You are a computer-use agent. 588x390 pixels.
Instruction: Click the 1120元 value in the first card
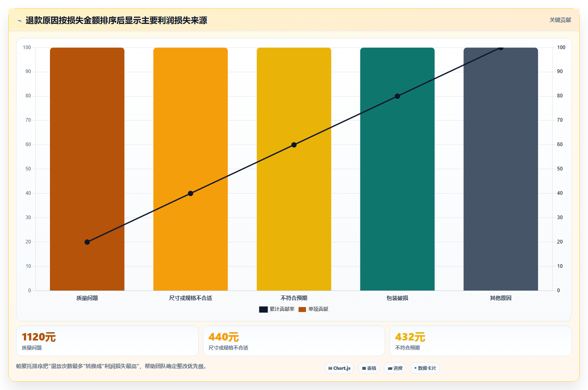coord(39,337)
